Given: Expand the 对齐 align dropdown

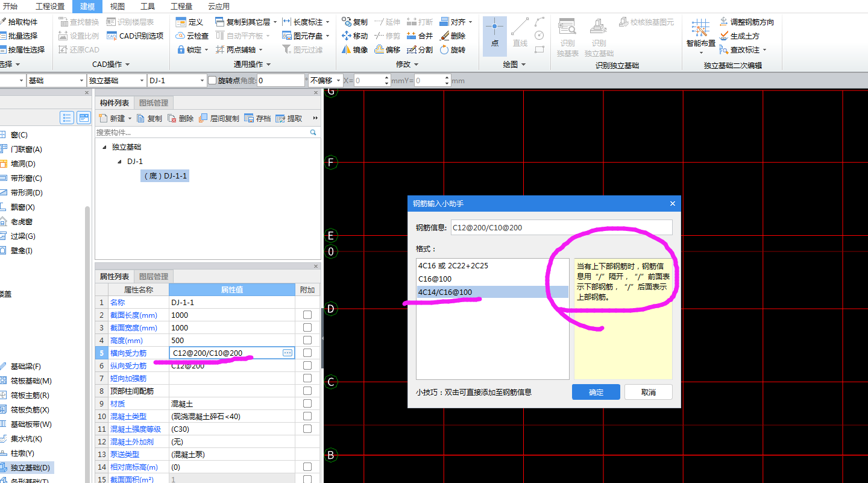Looking at the screenshot, I should tap(470, 22).
